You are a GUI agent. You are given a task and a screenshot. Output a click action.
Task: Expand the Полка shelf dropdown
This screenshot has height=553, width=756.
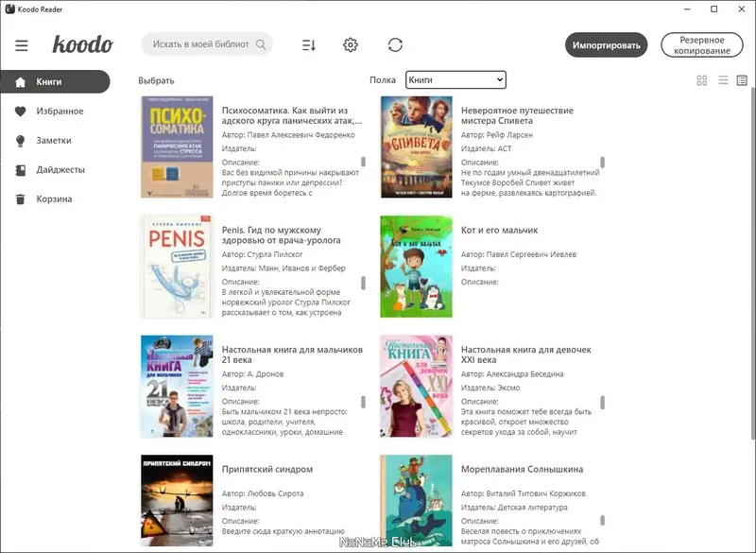click(x=455, y=79)
